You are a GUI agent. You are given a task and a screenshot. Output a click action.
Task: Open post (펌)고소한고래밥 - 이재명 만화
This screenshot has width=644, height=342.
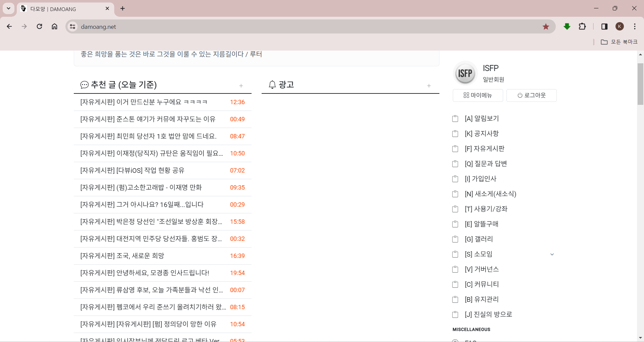coord(141,188)
